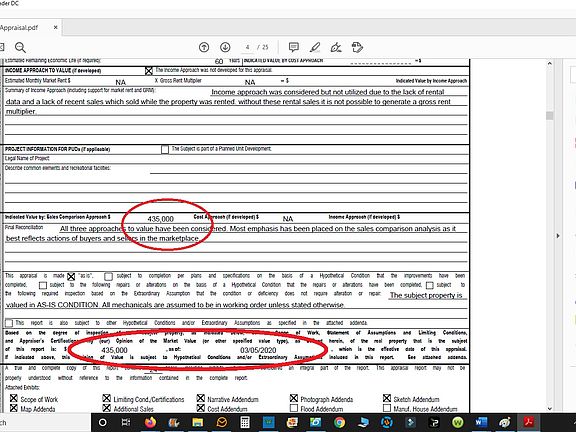Uncheck the Income Approach not developed checkbox
This screenshot has height=432, width=576.
point(149,71)
